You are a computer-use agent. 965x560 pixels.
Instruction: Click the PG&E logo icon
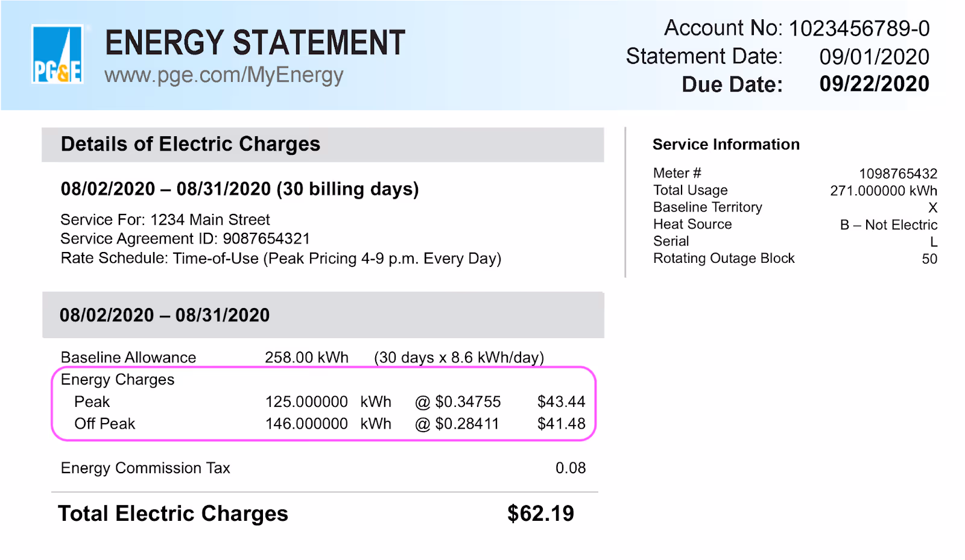[57, 54]
